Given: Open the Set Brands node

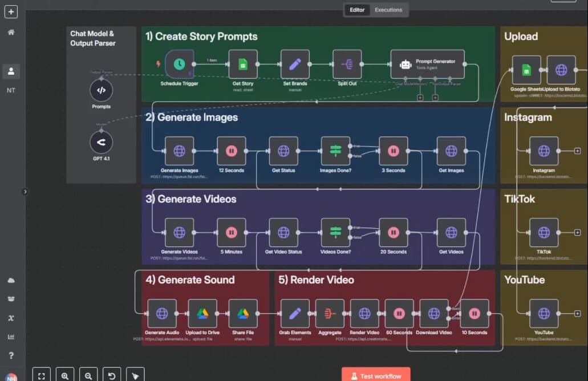Looking at the screenshot, I should click(295, 64).
